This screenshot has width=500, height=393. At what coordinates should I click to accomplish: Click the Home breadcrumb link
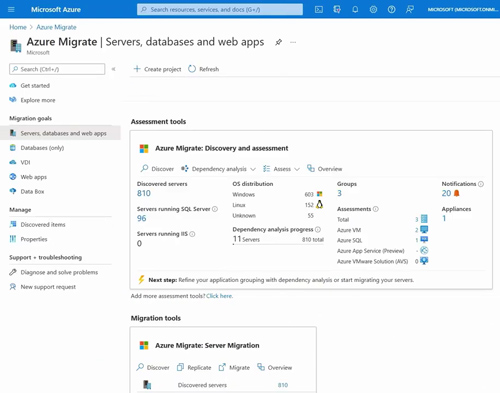pyautogui.click(x=18, y=27)
